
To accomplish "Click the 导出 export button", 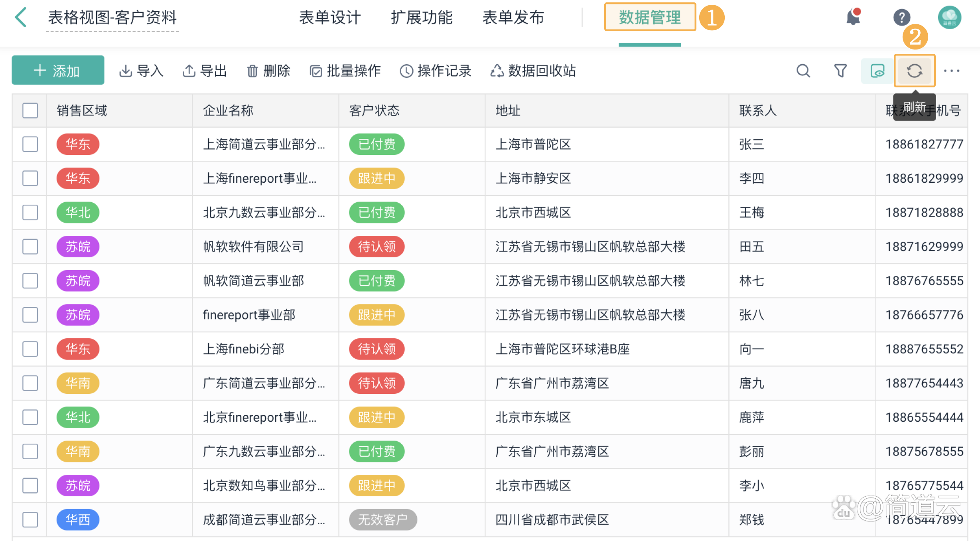I will point(205,71).
